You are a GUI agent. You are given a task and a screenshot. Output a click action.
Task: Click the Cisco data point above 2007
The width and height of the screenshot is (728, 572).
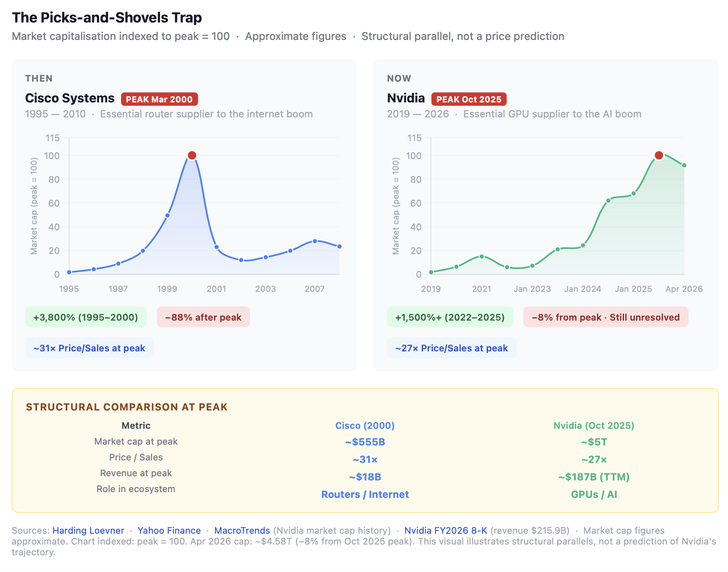point(315,241)
